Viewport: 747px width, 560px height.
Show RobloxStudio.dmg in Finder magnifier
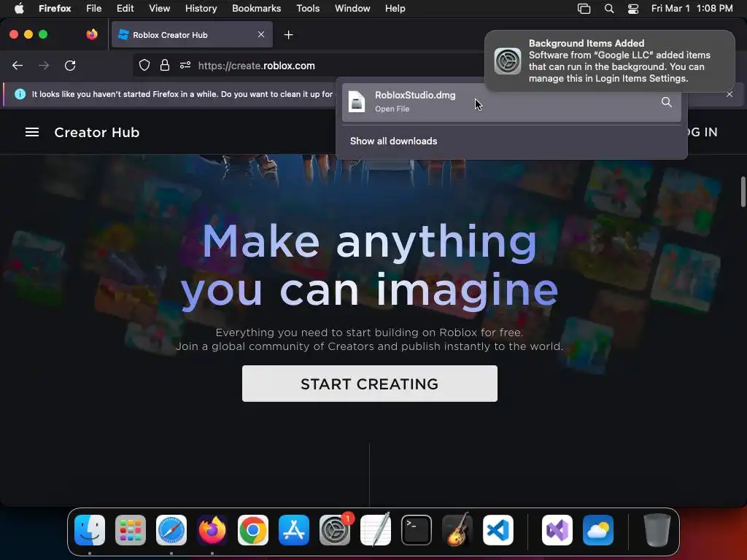tap(667, 102)
